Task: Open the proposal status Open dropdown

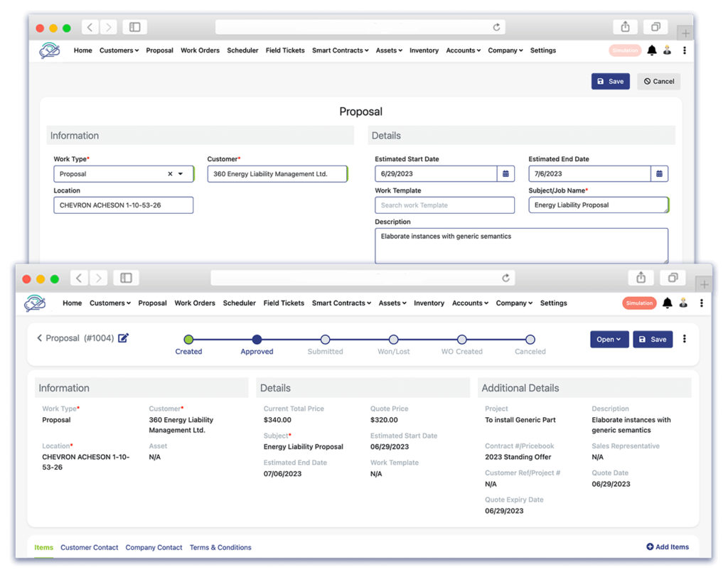Action: 609,339
